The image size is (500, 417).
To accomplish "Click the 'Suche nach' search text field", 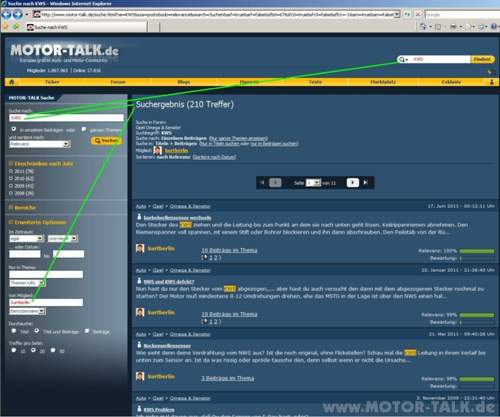I will coord(66,118).
